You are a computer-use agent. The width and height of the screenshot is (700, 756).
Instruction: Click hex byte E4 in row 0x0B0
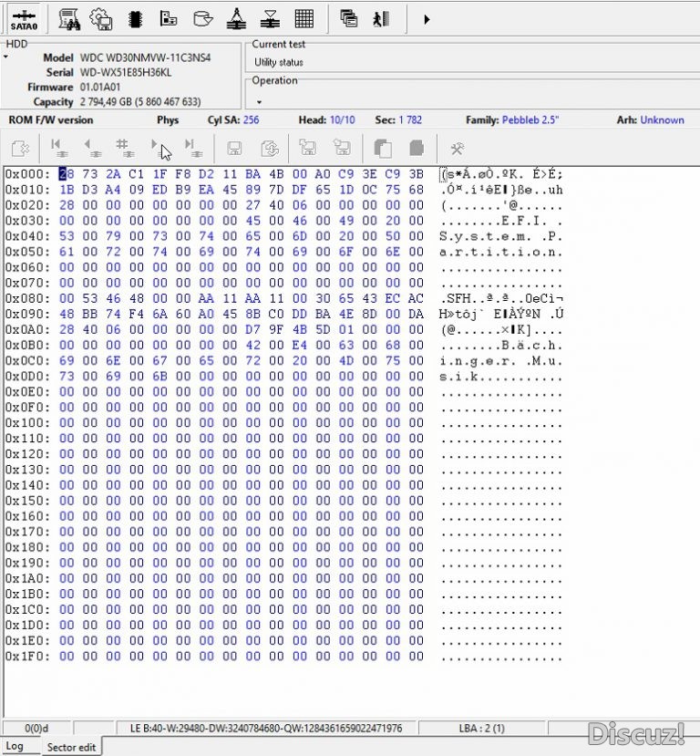tap(299, 346)
